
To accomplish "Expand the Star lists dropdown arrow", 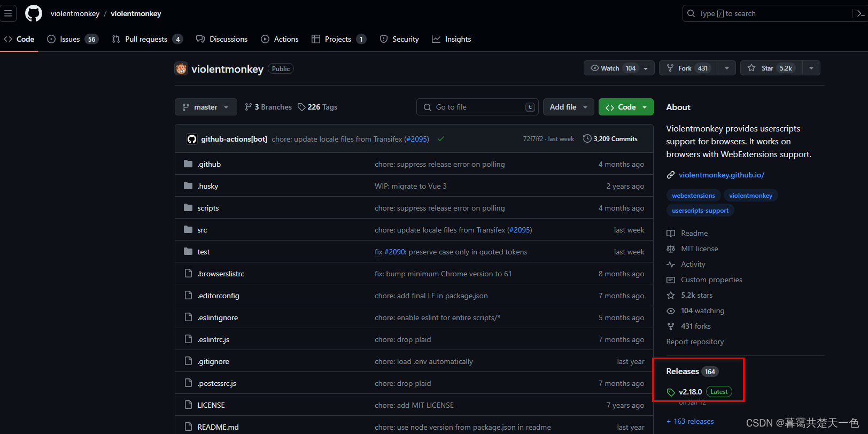I will [811, 68].
